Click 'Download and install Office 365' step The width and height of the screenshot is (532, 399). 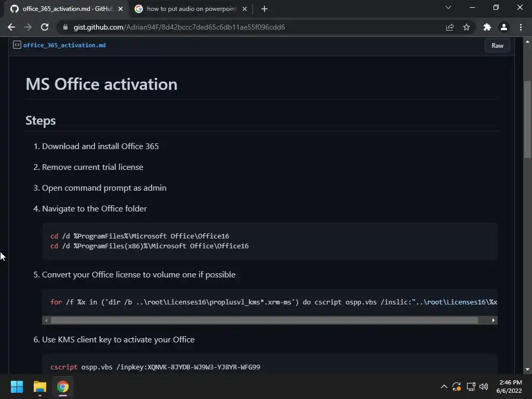pyautogui.click(x=100, y=146)
